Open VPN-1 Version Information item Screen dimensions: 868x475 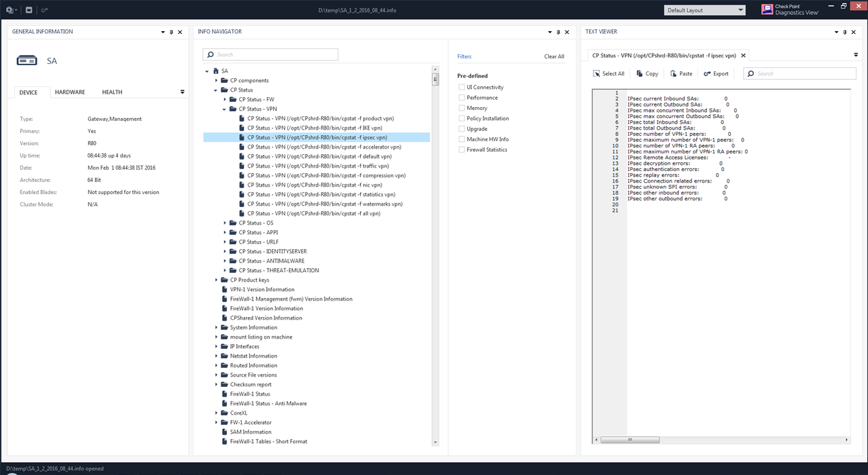point(262,289)
